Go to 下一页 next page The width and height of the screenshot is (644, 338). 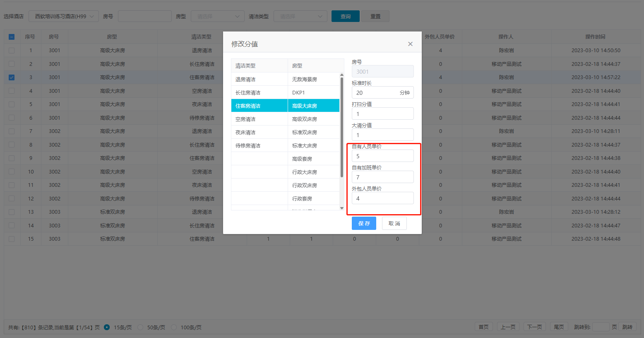(534, 327)
